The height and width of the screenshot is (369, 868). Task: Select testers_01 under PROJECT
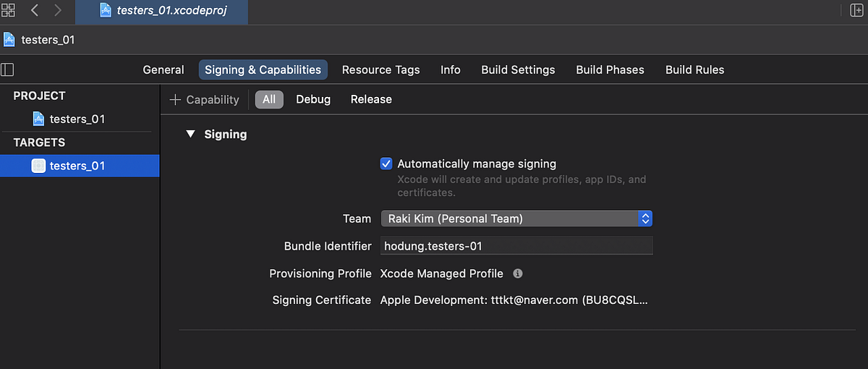tap(77, 119)
